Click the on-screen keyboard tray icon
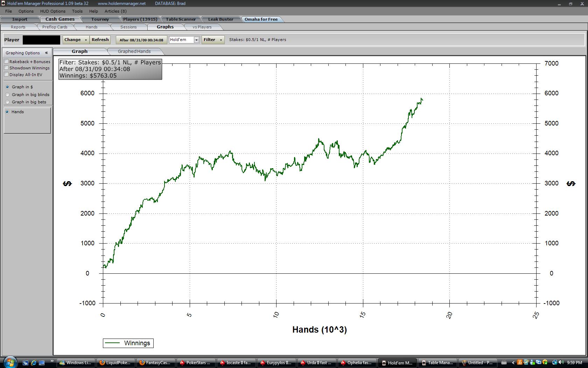The height and width of the screenshot is (368, 588). point(504,363)
